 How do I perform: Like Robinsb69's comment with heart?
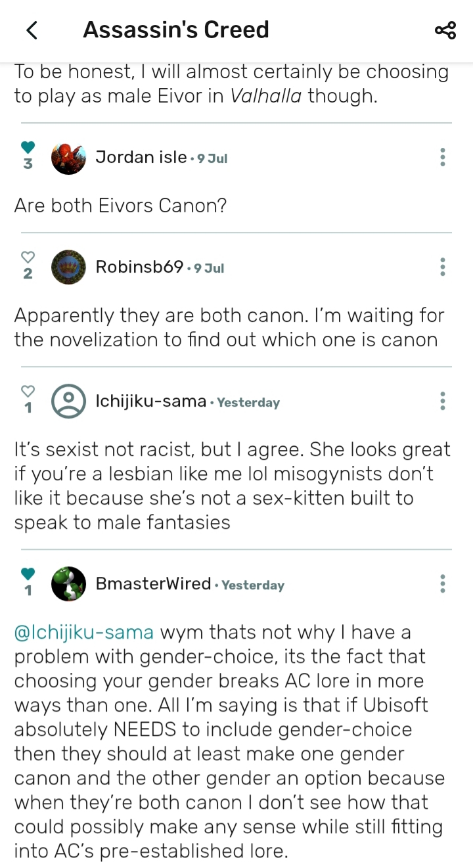[x=28, y=257]
